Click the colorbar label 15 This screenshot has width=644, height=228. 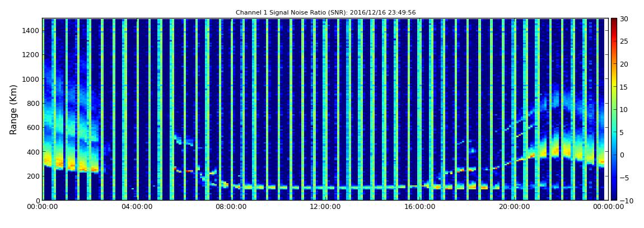624,87
